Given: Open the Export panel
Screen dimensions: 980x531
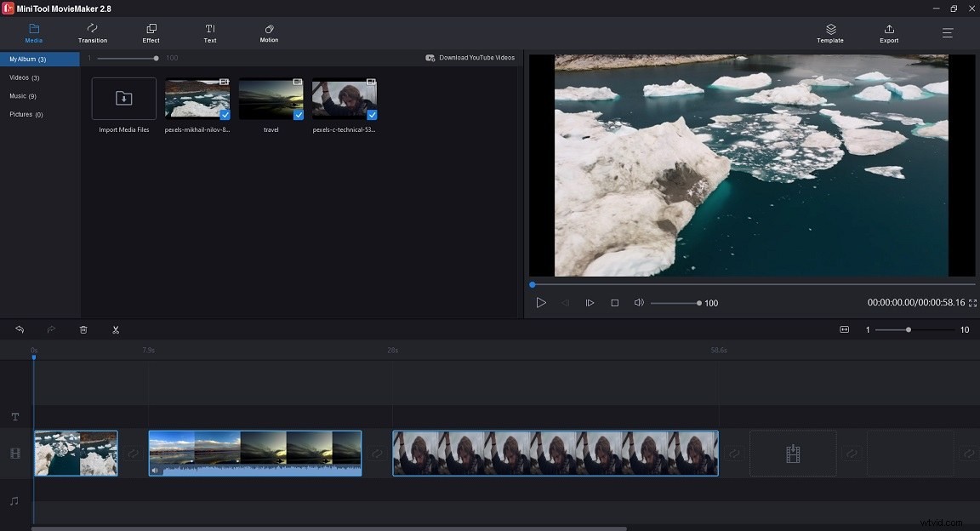Looking at the screenshot, I should tap(888, 33).
